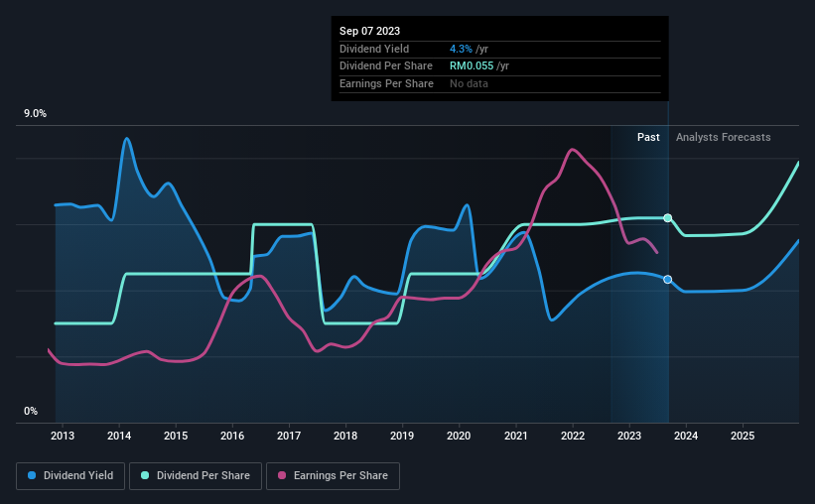Screen dimensions: 815x504
Task: Click the 2018 x-axis label
Action: click(345, 436)
